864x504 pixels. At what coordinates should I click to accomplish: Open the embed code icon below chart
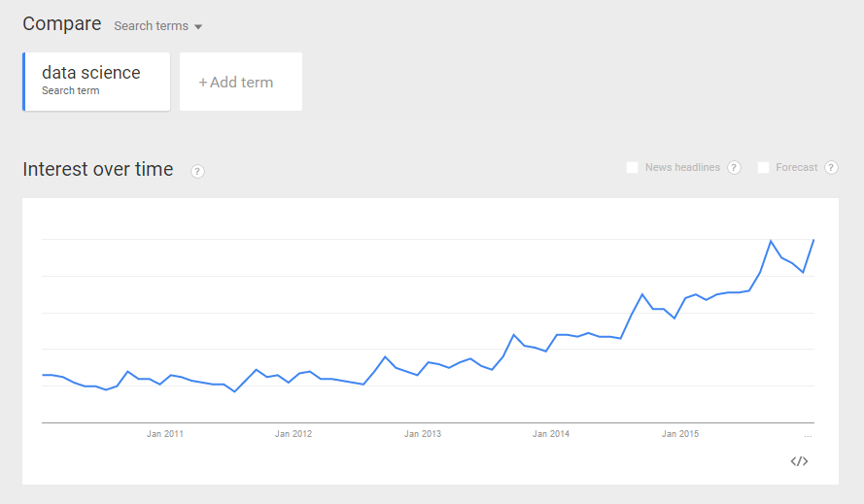(799, 461)
